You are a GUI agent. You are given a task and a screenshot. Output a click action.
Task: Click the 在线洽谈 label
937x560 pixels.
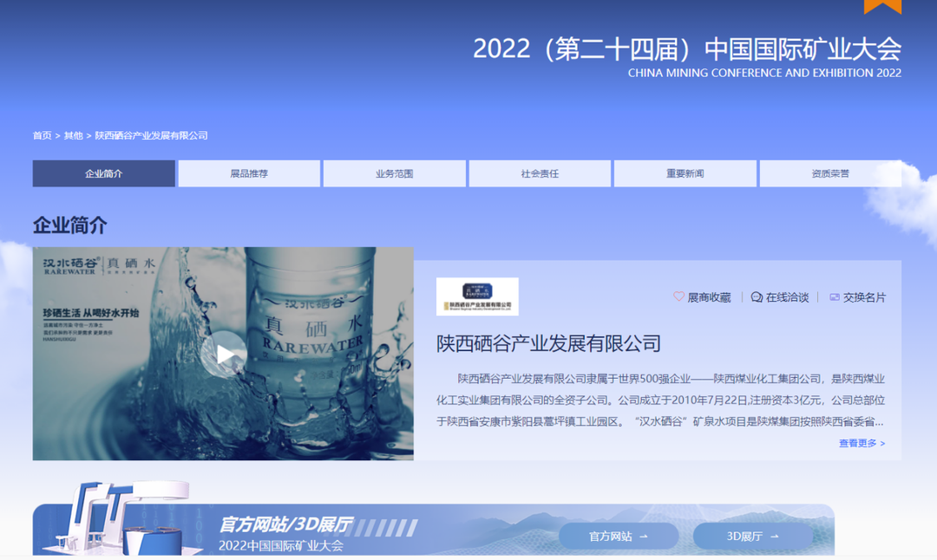point(787,297)
